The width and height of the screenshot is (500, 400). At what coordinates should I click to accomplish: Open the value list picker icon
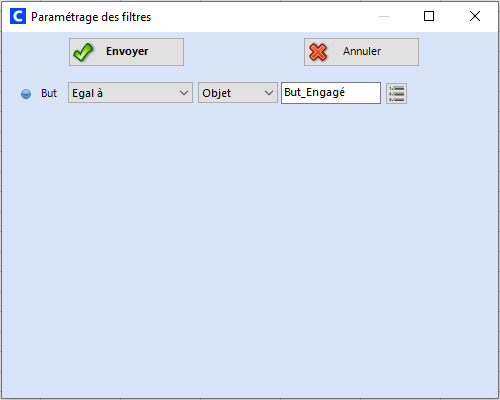[396, 93]
